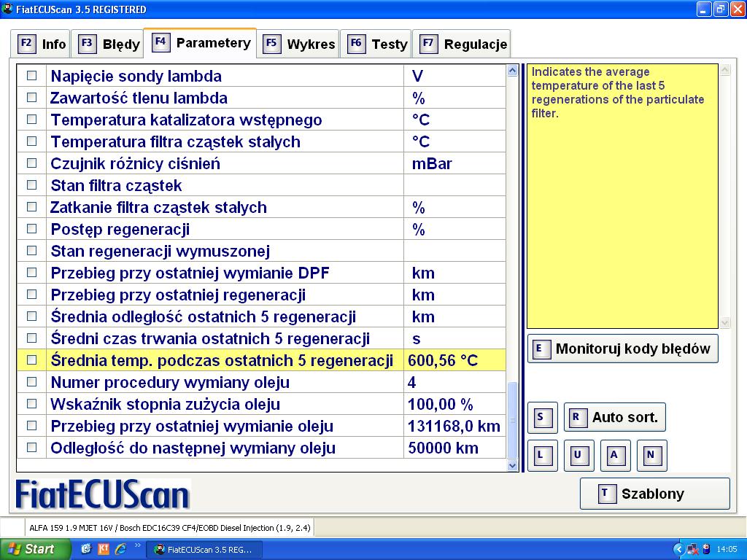Go to the Testy tab
This screenshot has height=560, width=747.
376,44
